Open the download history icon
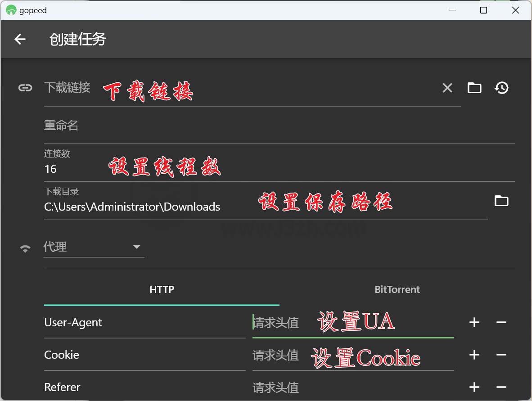 [501, 88]
